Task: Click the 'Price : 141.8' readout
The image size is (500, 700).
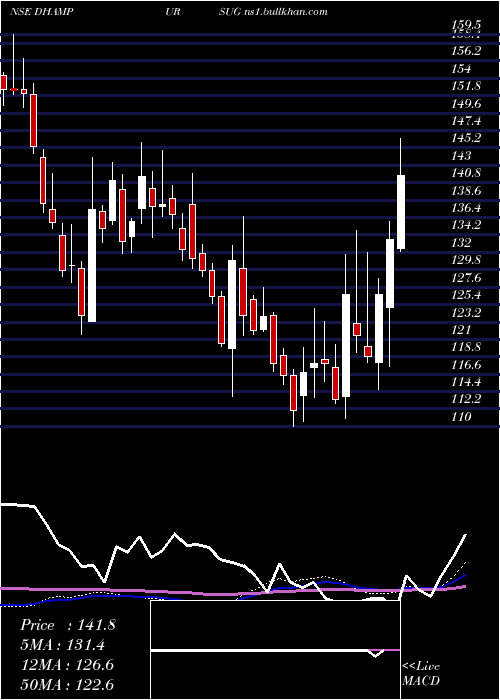Action: coord(68,625)
